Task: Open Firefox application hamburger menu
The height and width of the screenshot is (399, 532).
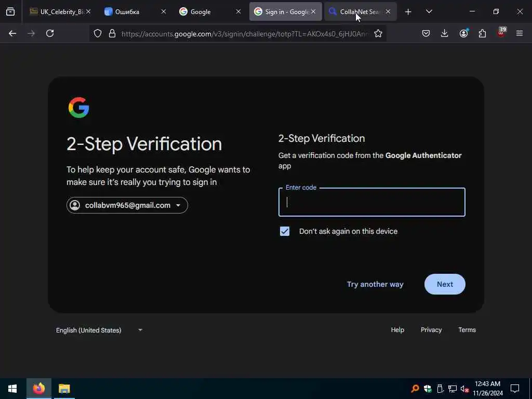Action: [x=520, y=33]
